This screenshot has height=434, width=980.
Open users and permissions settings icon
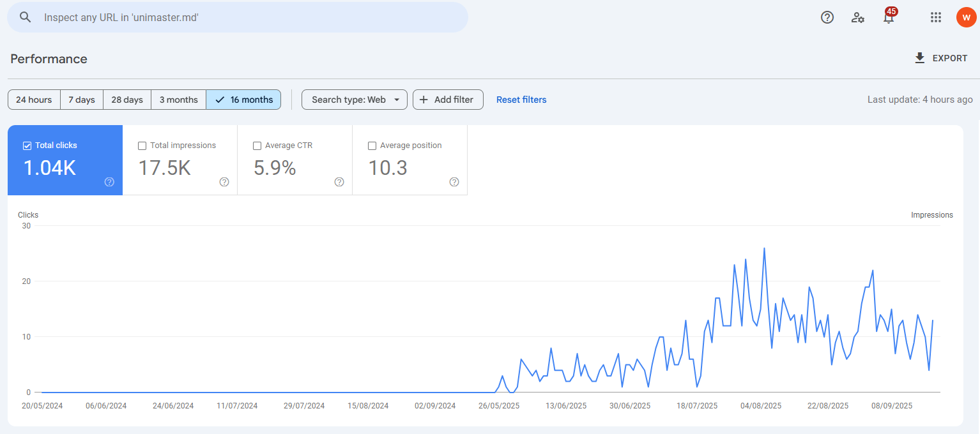pyautogui.click(x=858, y=17)
